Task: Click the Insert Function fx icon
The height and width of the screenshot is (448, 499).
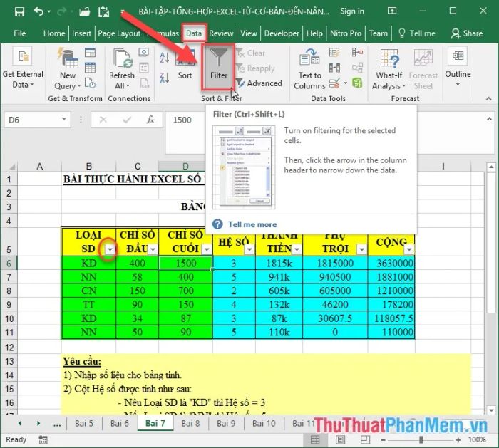Action: [150, 120]
